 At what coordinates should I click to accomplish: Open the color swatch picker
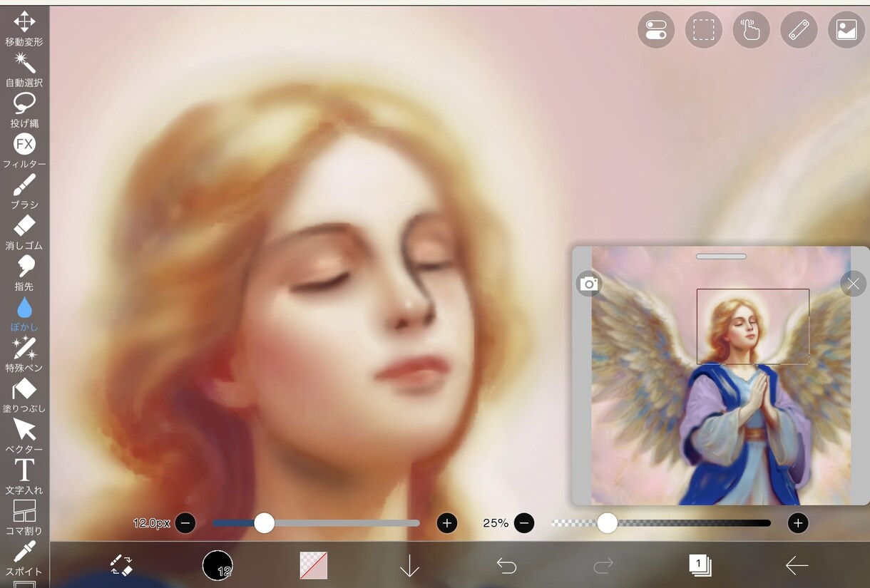pos(314,565)
